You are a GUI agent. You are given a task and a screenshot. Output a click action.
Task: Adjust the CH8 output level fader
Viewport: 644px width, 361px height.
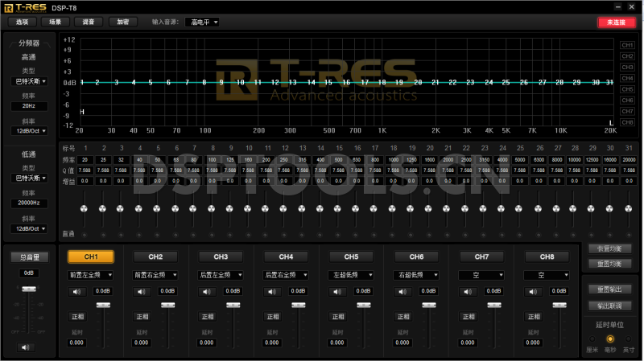pyautogui.click(x=559, y=306)
